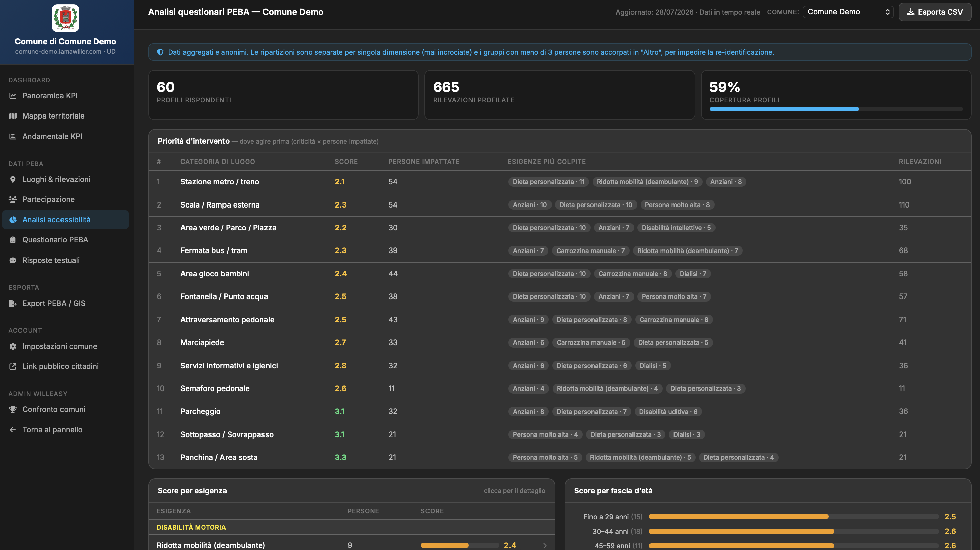Click Attraversamento pedonale category
This screenshot has width=980, height=550.
coord(227,320)
